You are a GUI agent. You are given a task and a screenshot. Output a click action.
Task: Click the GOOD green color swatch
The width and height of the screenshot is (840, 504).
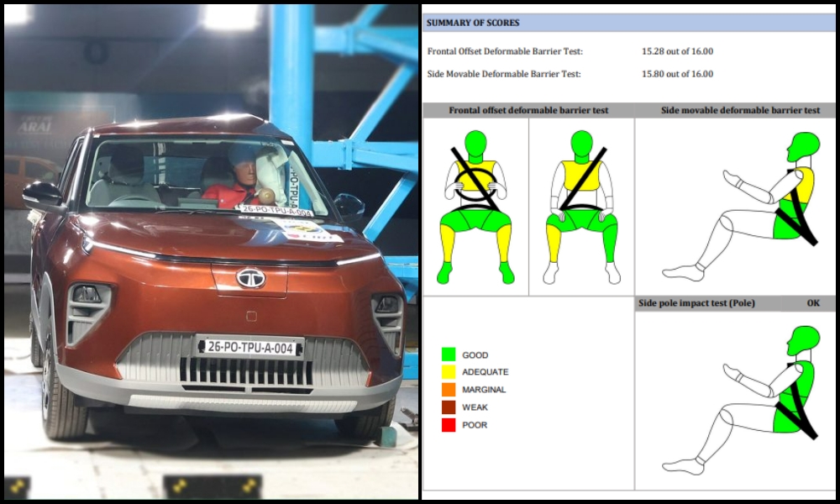click(x=449, y=354)
